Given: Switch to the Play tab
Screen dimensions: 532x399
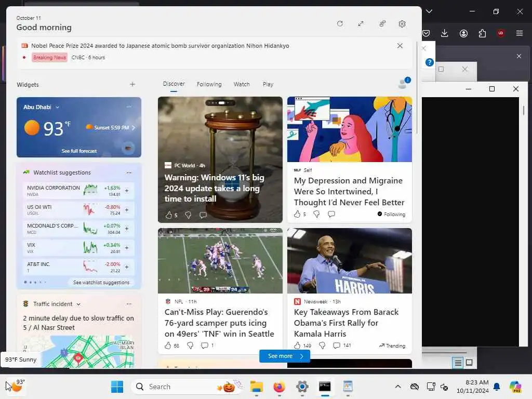Looking at the screenshot, I should point(268,84).
